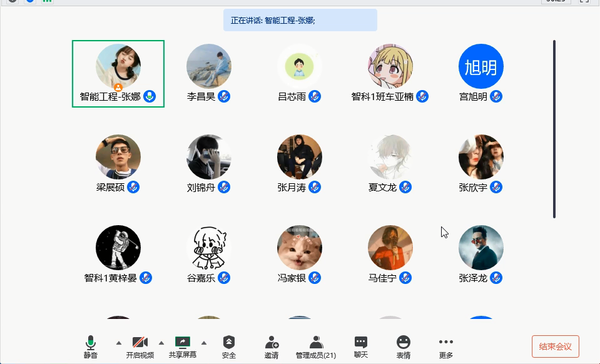Click the name text 智科1黄梓晏
The width and height of the screenshot is (600, 364).
tap(111, 278)
